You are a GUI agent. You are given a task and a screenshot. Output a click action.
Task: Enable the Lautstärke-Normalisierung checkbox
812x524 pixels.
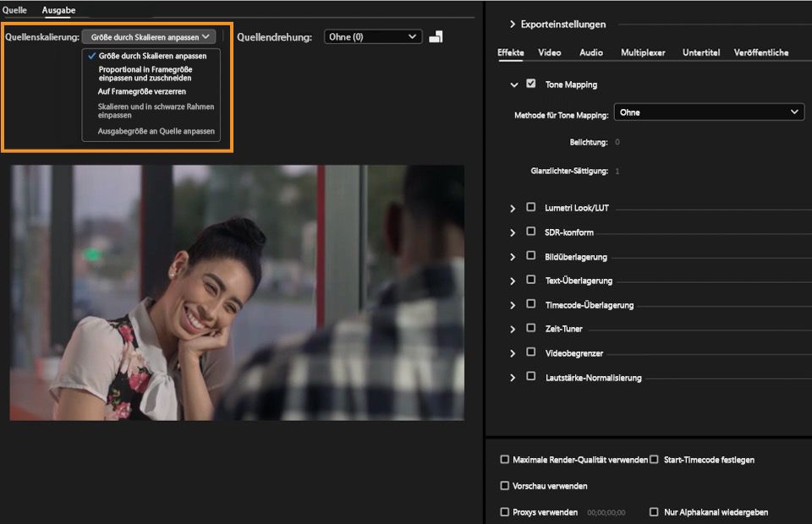(x=531, y=376)
